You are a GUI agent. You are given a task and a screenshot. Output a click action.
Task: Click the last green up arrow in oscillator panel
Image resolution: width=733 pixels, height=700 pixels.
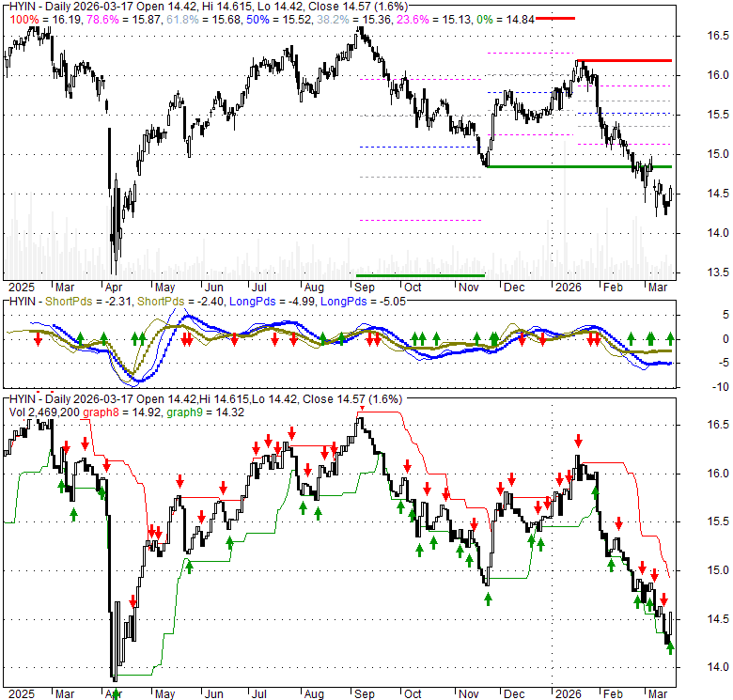pos(670,338)
